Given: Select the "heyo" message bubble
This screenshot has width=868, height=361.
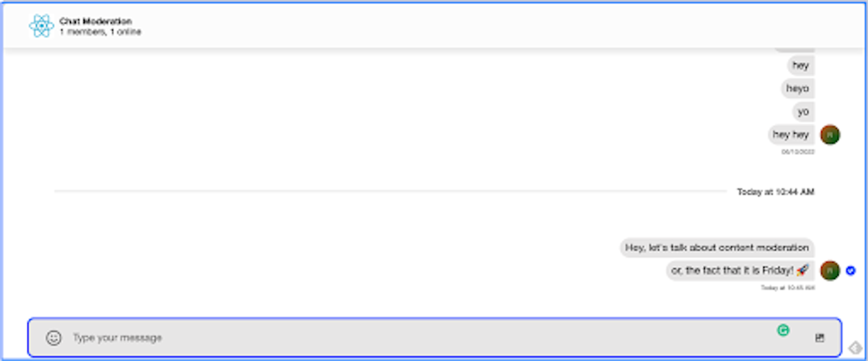Looking at the screenshot, I should (797, 88).
